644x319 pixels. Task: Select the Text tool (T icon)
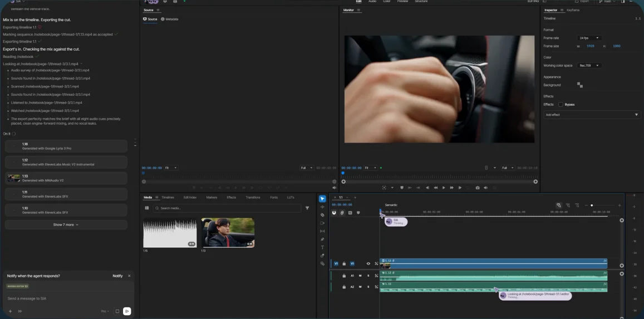(322, 248)
